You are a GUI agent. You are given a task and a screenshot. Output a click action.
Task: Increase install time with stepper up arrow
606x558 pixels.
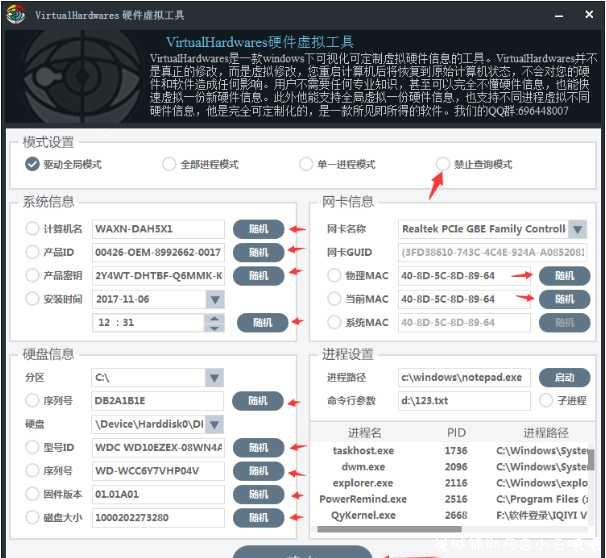214,318
